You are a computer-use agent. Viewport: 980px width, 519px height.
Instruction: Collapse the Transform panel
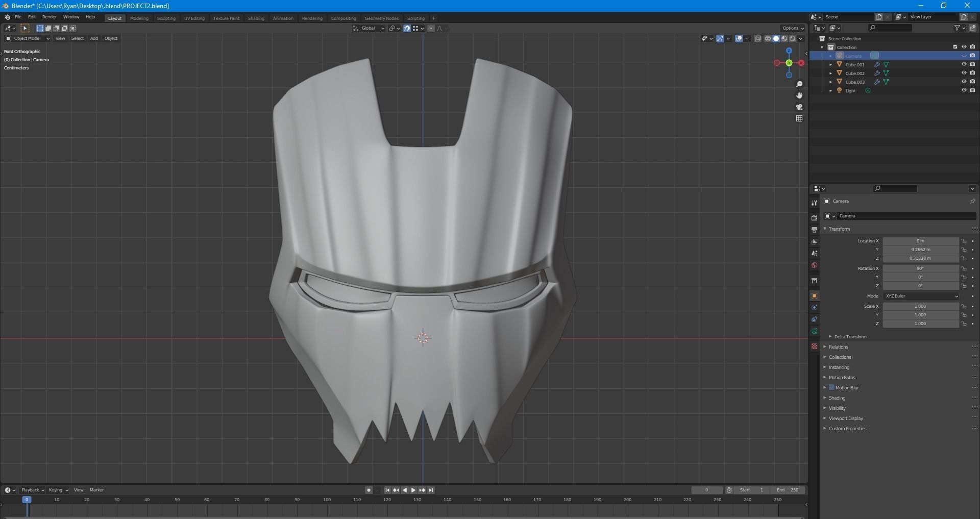[x=825, y=229]
